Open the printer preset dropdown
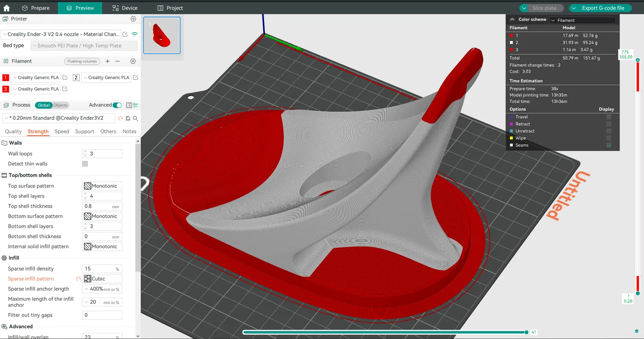This screenshot has height=339, width=644. pyautogui.click(x=61, y=34)
